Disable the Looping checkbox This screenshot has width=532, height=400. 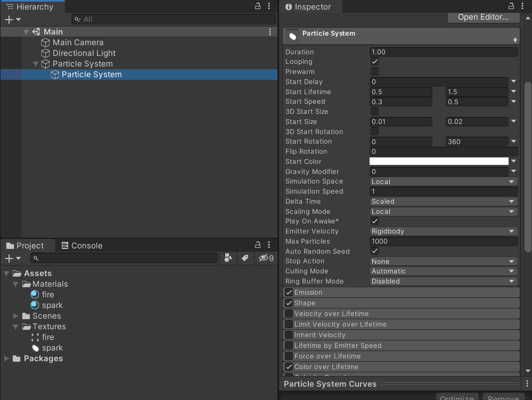pos(374,62)
